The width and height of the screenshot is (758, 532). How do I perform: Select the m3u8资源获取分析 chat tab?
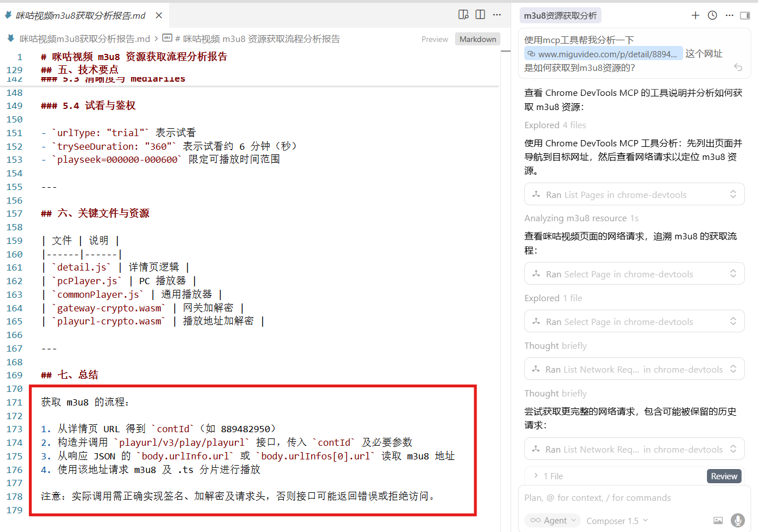click(560, 15)
